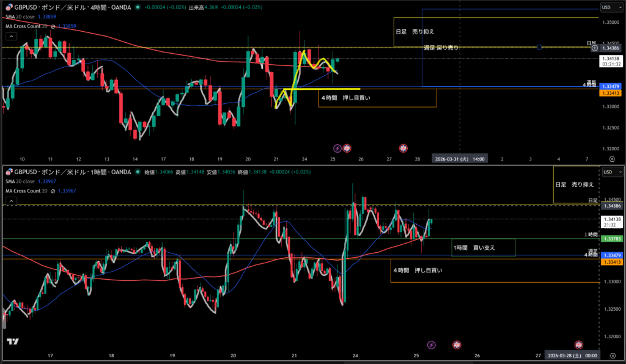The width and height of the screenshot is (626, 364).
Task: Select the '4時間 押し目買い' label on top chart
Action: pos(345,97)
